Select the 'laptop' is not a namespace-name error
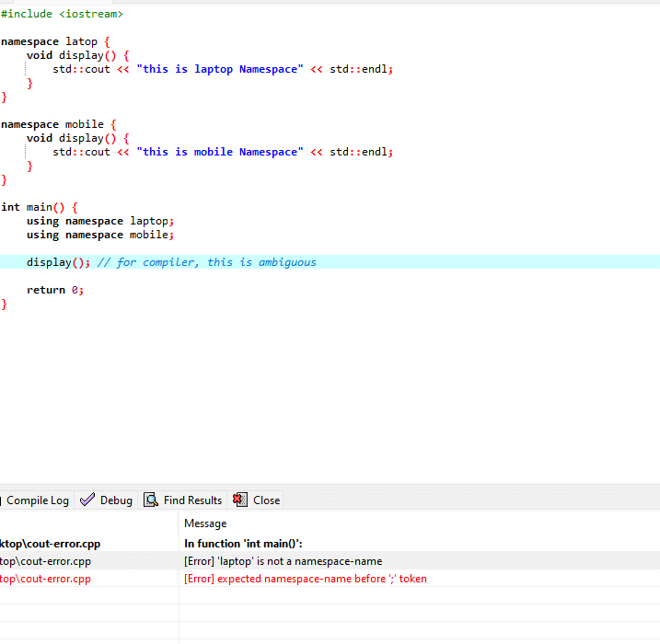Screen dimensions: 660x644 (283, 561)
